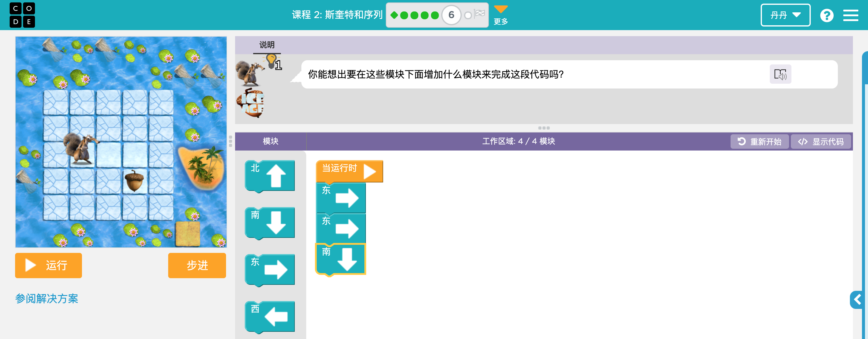
Task: Select the final flag level icon
Action: 480,14
